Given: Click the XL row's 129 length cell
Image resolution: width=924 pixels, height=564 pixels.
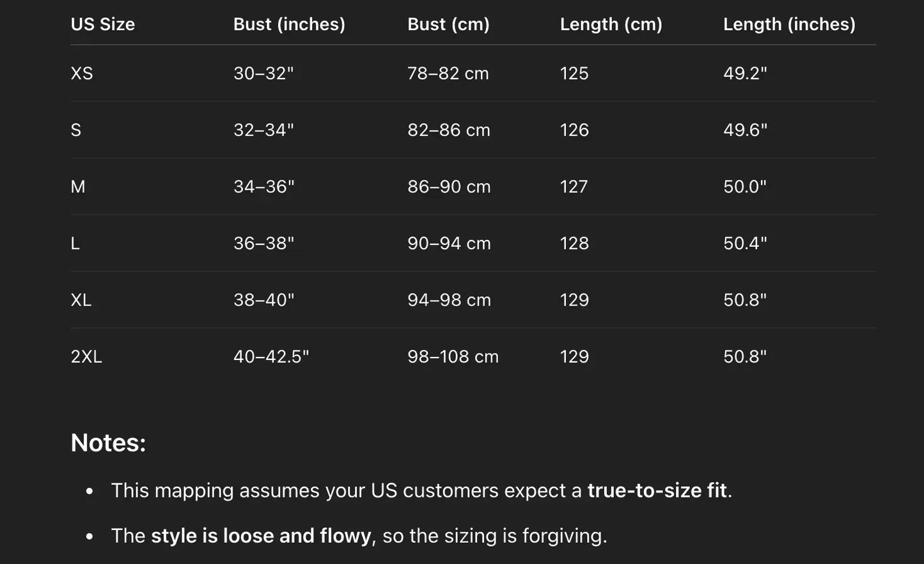Looking at the screenshot, I should (574, 300).
